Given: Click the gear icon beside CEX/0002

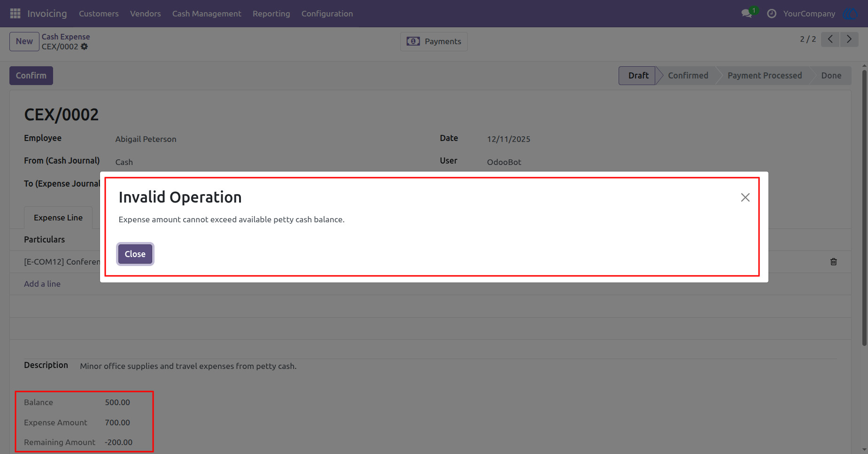Looking at the screenshot, I should point(84,47).
